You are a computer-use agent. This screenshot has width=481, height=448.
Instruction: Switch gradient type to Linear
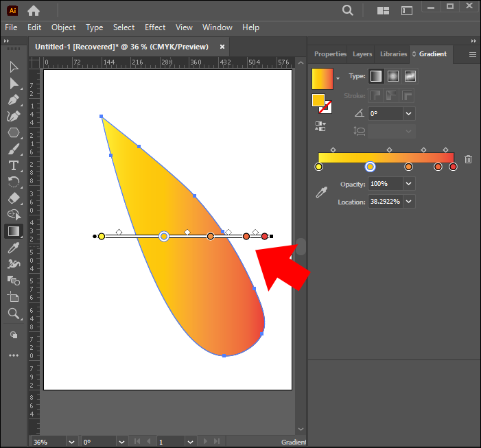point(376,76)
